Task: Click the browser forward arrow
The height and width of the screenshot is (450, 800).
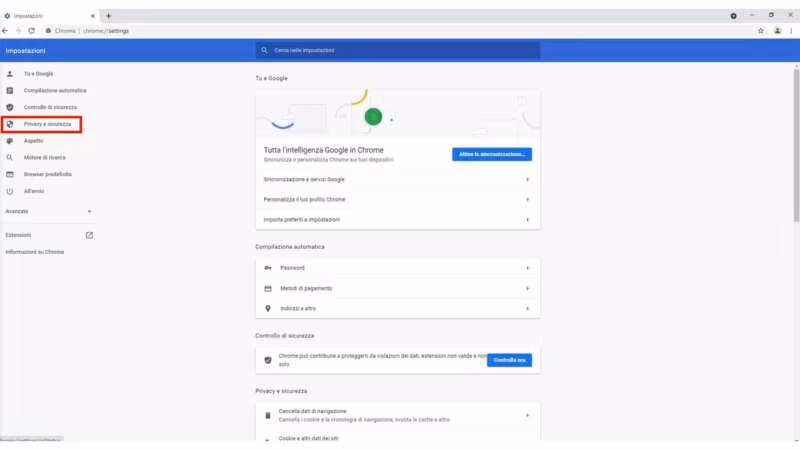Action: click(x=18, y=31)
